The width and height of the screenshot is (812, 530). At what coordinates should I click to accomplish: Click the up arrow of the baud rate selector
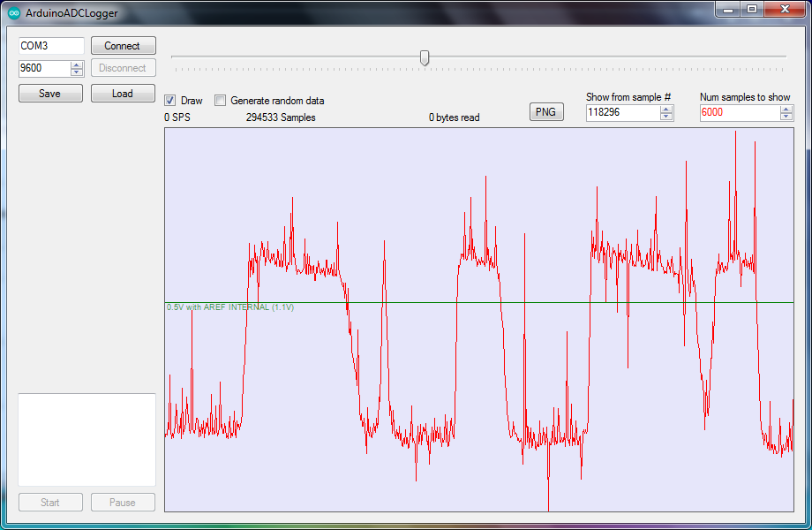(x=78, y=64)
